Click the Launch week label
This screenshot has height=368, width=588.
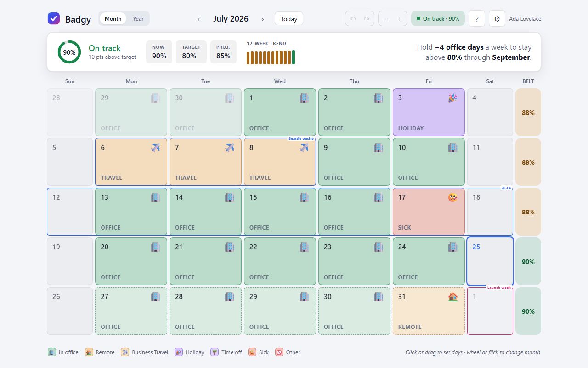[499, 287]
